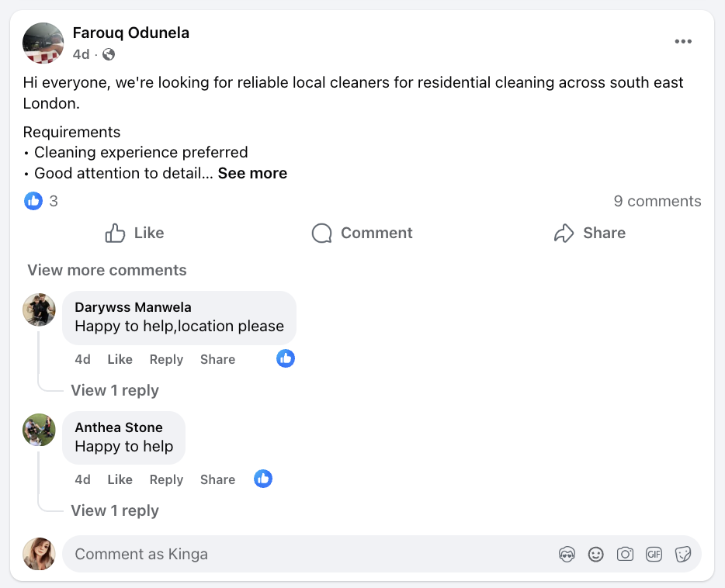The height and width of the screenshot is (588, 725).
Task: Reply to Anthea Stone's comment
Action: tap(166, 479)
